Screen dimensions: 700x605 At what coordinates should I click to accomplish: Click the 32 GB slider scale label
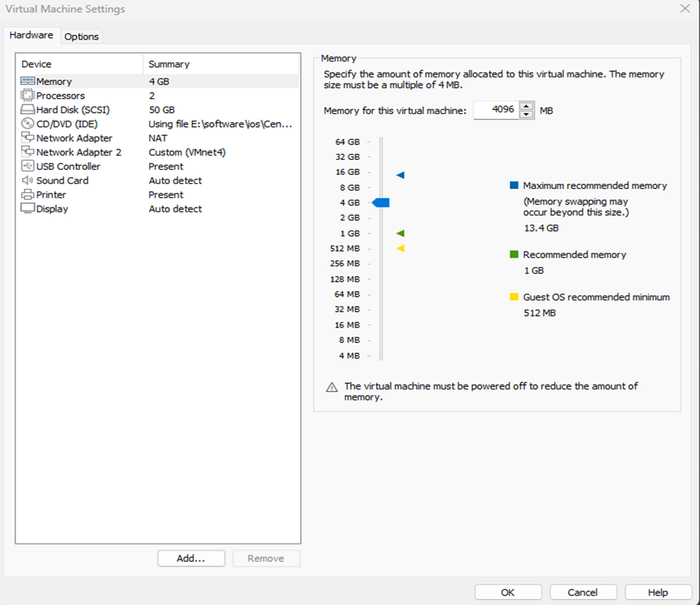[347, 157]
